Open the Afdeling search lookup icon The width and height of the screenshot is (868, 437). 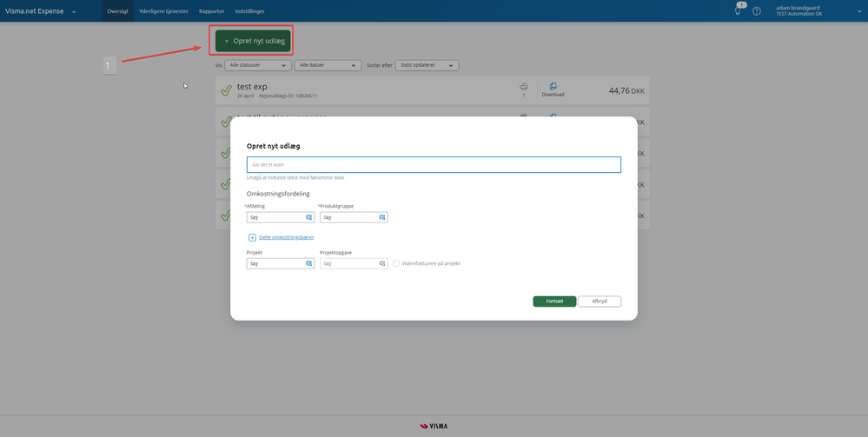[309, 218]
